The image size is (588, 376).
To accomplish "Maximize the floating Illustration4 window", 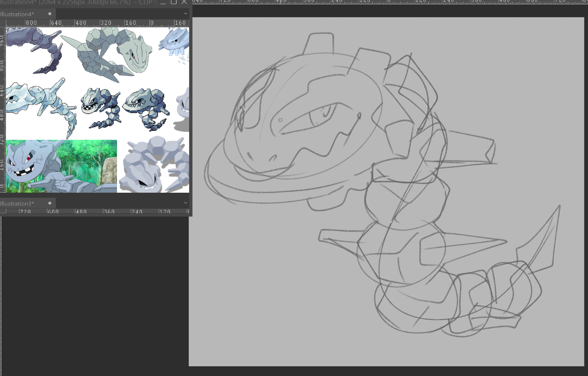I will point(174,2).
